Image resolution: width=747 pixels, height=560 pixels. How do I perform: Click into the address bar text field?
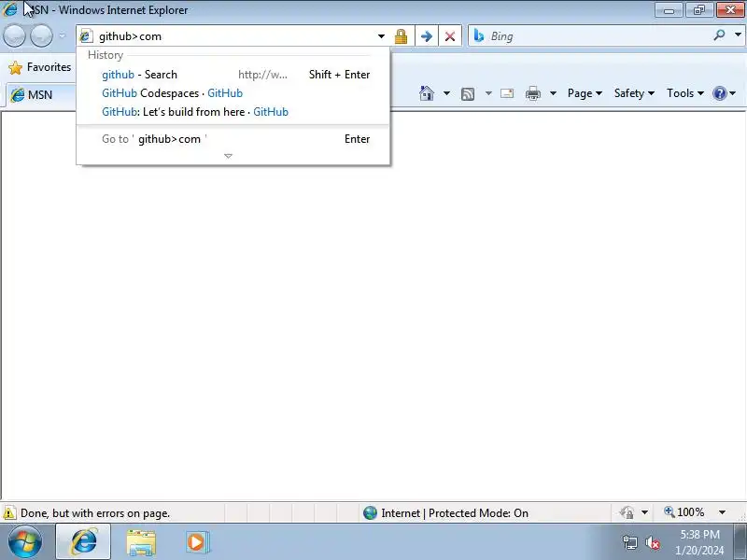pyautogui.click(x=236, y=36)
